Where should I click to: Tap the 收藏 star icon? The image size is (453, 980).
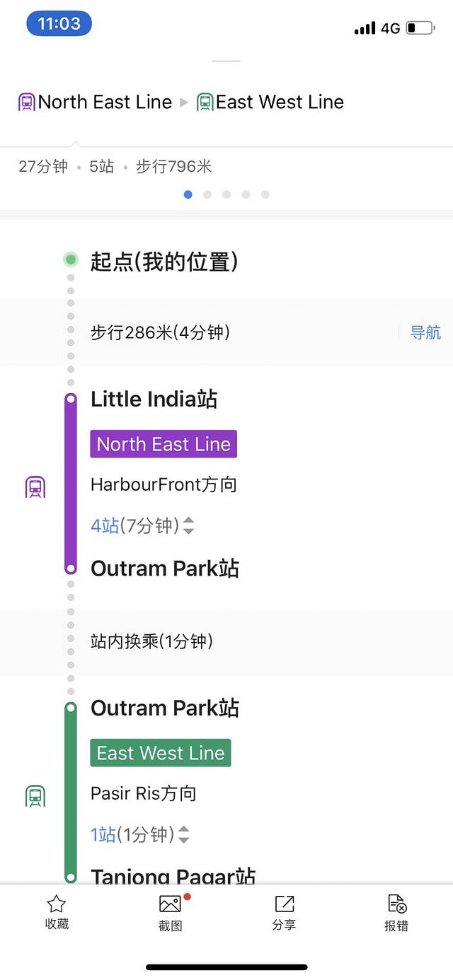57,904
